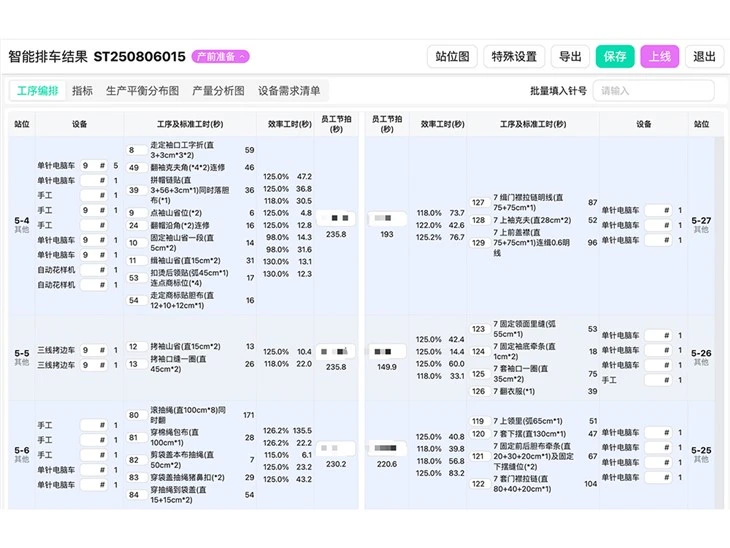Click needle field of first 自动花样机 row
Screen dimensions: 730x548
(x=94, y=270)
